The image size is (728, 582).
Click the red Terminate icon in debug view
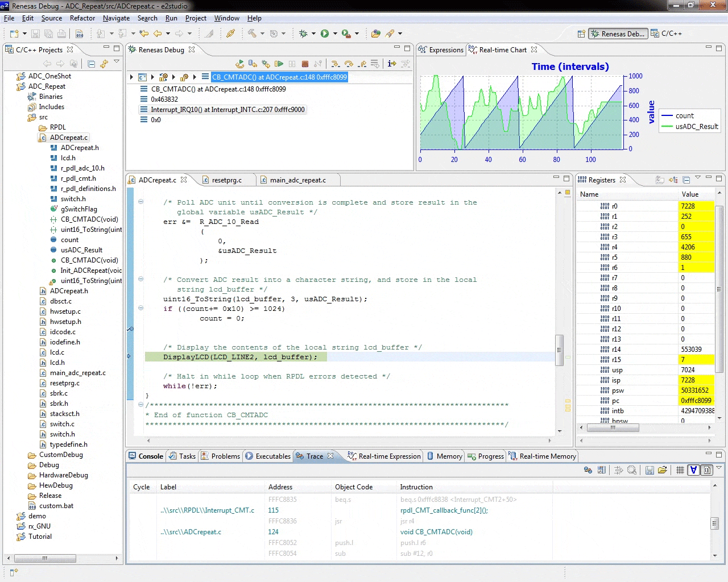[x=305, y=64]
